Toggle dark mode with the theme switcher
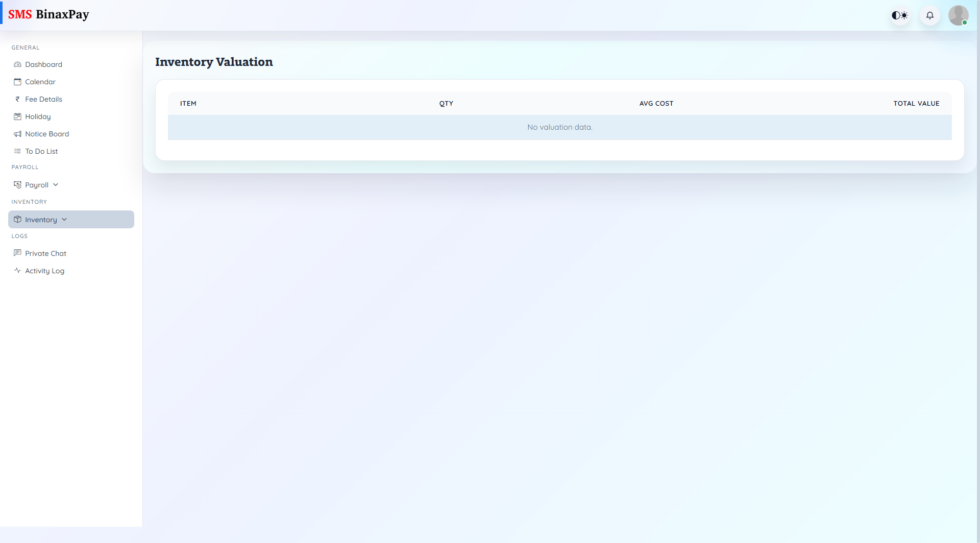The height and width of the screenshot is (543, 980). pos(899,15)
